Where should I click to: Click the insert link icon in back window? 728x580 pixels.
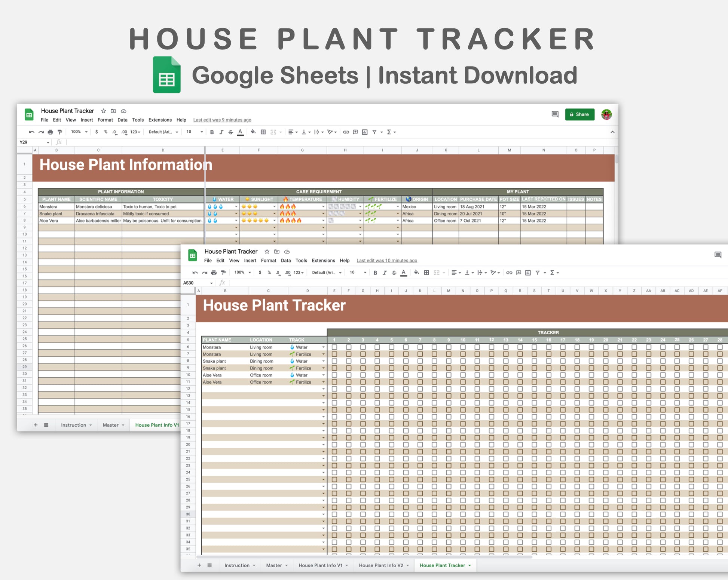click(346, 132)
